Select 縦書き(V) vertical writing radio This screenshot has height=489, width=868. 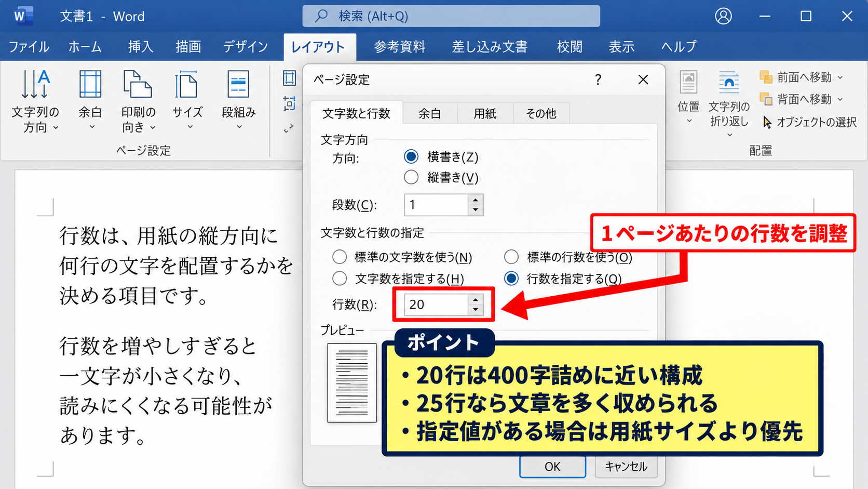411,177
